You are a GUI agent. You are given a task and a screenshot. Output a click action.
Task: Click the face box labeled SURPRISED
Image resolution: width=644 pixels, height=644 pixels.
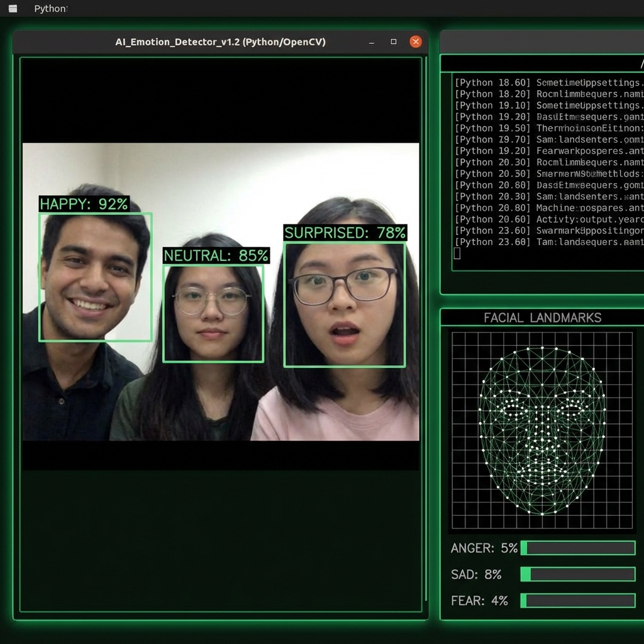(x=345, y=305)
